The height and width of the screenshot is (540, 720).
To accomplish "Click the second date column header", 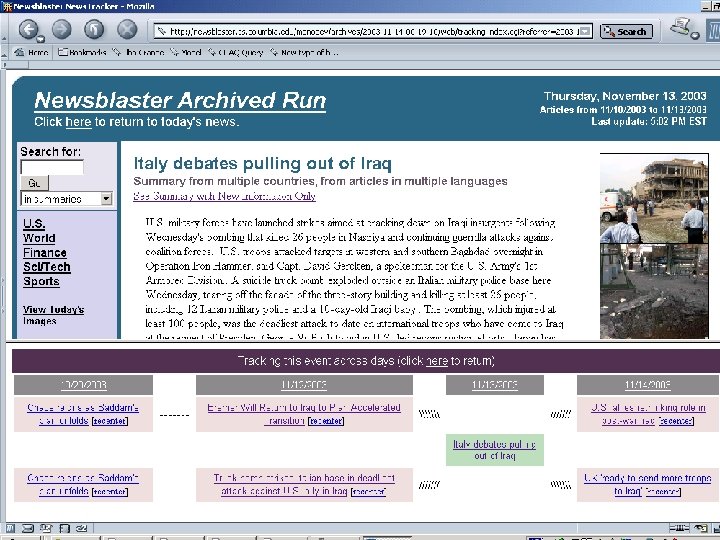I will [x=304, y=385].
